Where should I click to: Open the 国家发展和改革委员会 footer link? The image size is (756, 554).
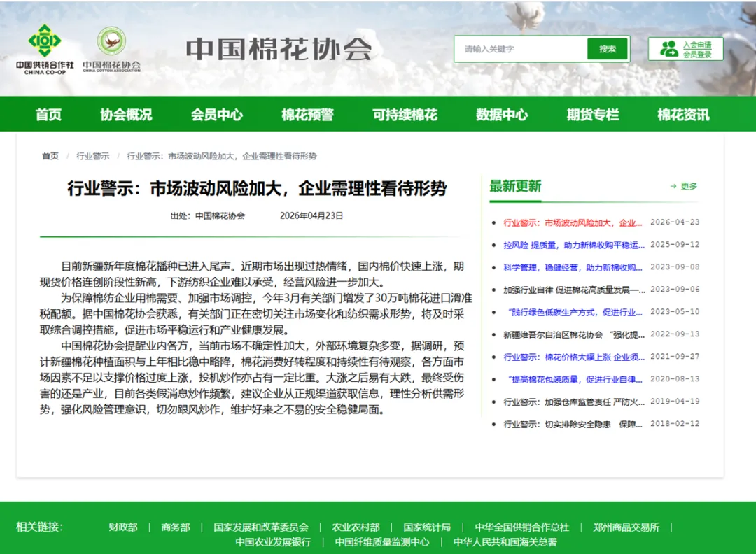tap(261, 527)
